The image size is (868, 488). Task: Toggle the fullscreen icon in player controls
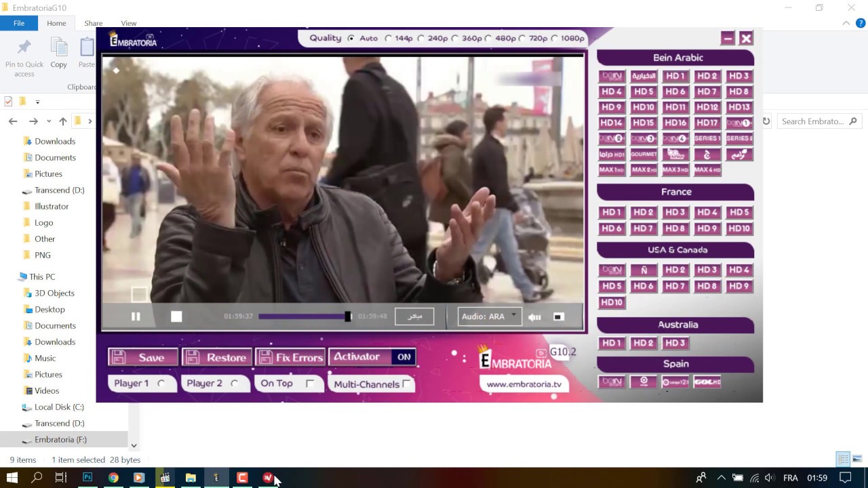[559, 317]
